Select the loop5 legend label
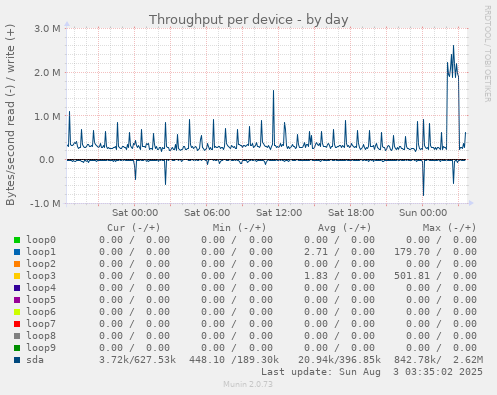The width and height of the screenshot is (497, 395). pos(41,300)
